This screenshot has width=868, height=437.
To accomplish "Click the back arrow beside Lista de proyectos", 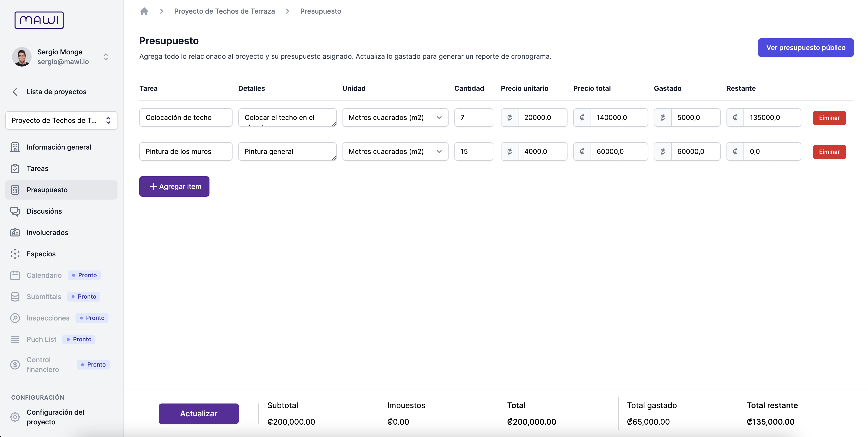I will tap(15, 92).
